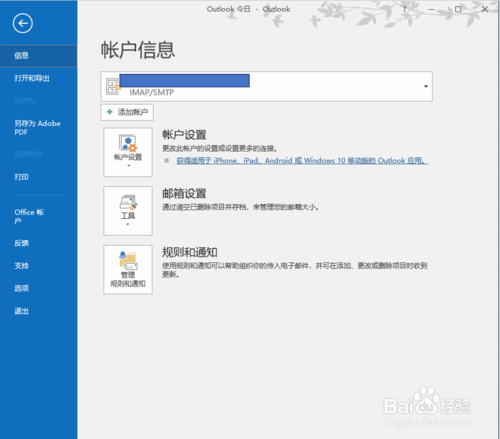Viewport: 500px width, 439px height.
Task: Close the Outlook window
Action: [485, 9]
